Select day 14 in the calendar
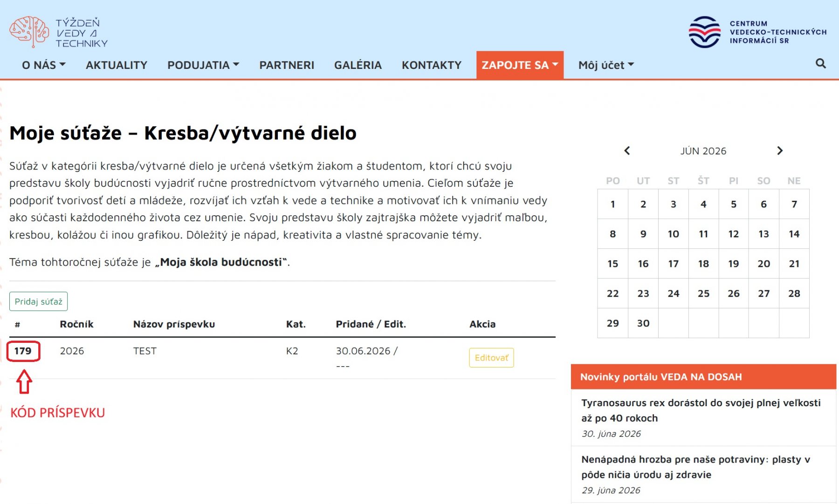The height and width of the screenshot is (504, 839). tap(794, 234)
